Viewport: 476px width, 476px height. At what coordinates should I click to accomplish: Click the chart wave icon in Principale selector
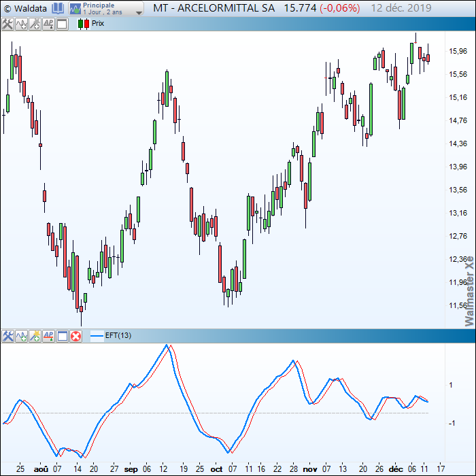tap(75, 9)
